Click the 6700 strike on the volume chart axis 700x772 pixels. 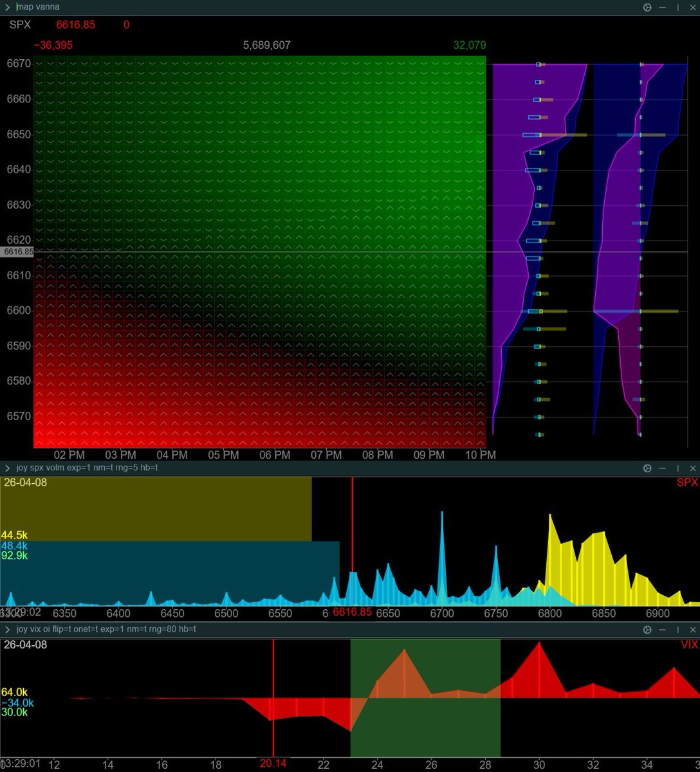pyautogui.click(x=442, y=614)
